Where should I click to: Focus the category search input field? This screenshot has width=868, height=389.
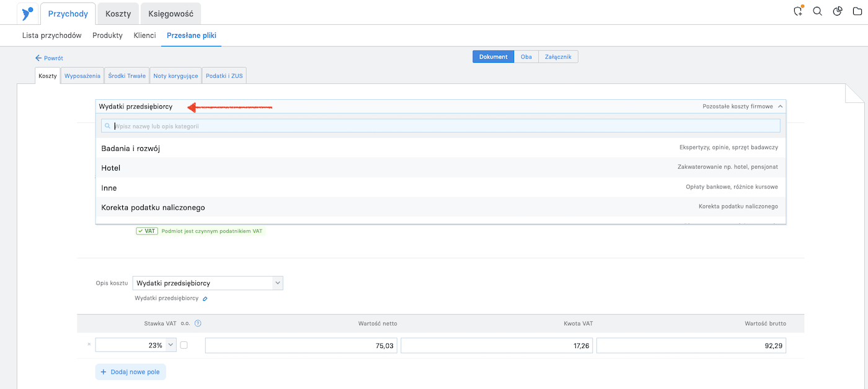click(441, 126)
